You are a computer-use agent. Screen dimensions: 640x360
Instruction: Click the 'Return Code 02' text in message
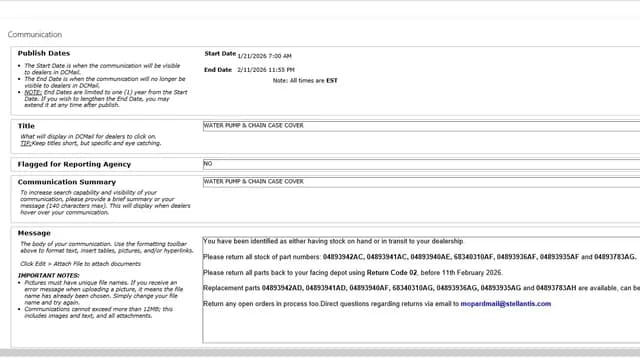(392, 273)
